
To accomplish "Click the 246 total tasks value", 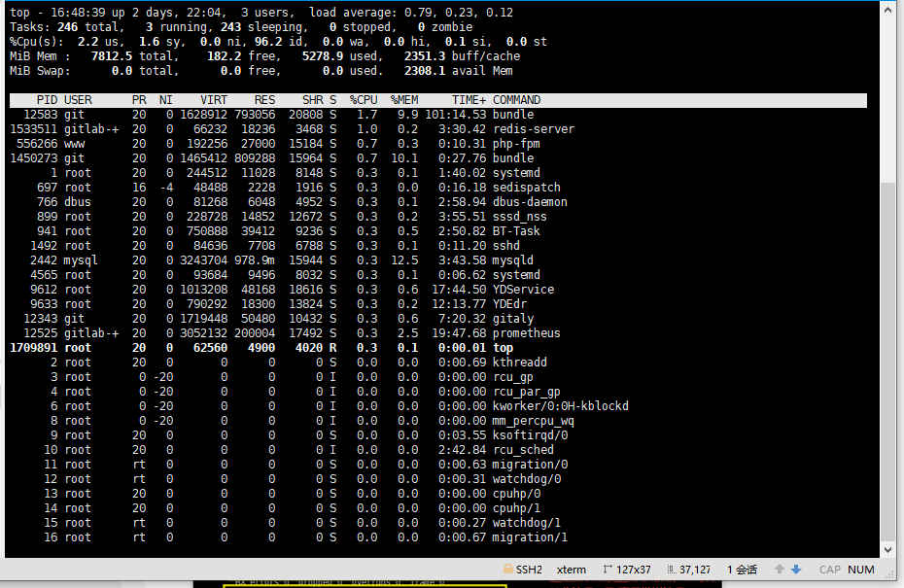I will pos(67,27).
